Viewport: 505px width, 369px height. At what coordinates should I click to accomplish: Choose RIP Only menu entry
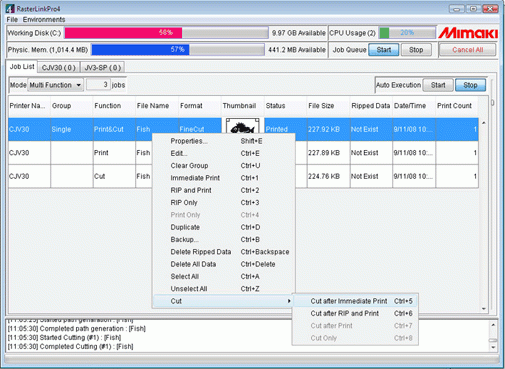click(223, 203)
